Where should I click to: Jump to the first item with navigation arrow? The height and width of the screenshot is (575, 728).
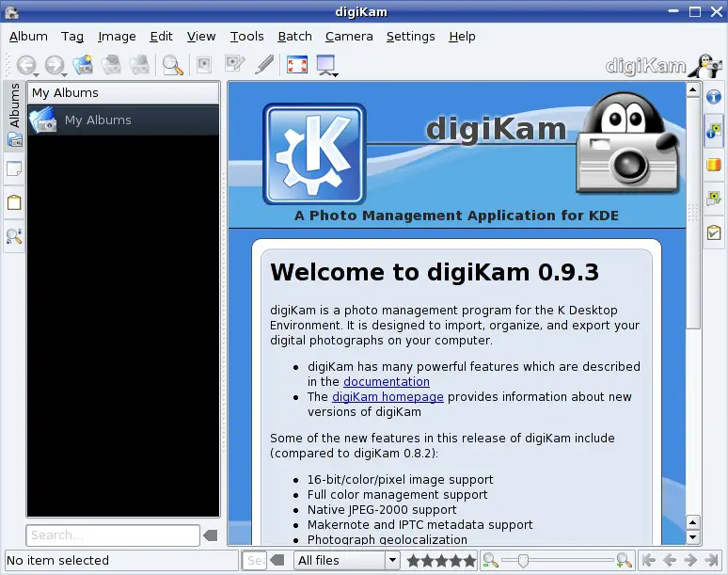[649, 560]
